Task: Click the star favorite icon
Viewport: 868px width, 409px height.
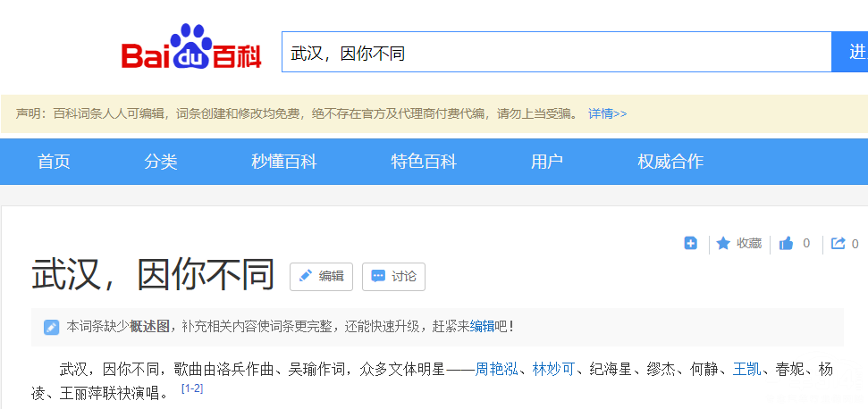Action: point(723,243)
